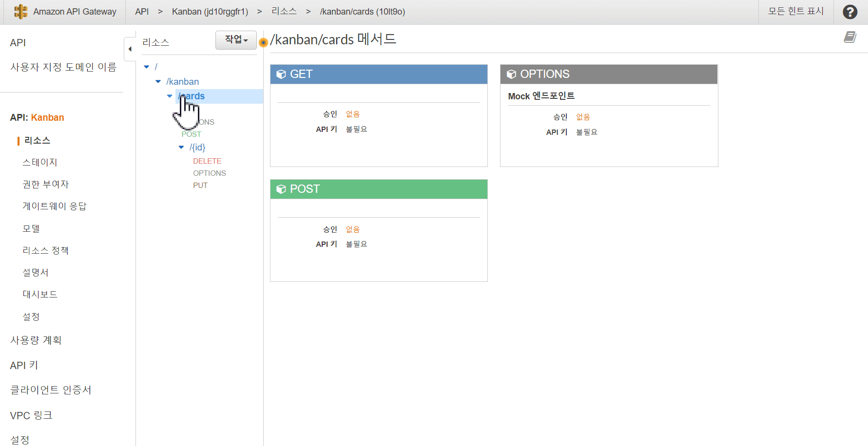Image resolution: width=868 pixels, height=446 pixels.
Task: Go to 스테이지 in the sidebar
Action: (x=40, y=163)
